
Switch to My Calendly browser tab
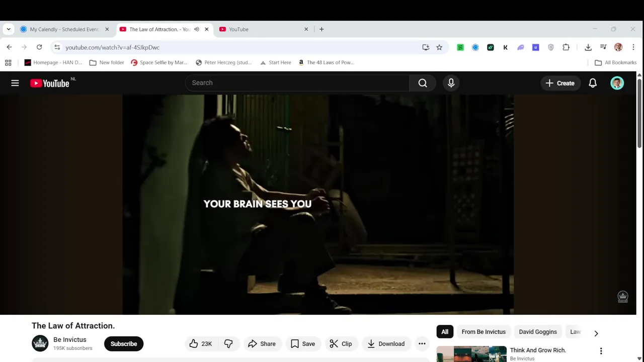pyautogui.click(x=64, y=29)
